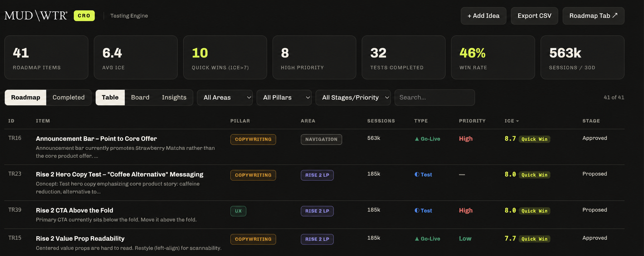Open the Tests Completed stat card
The height and width of the screenshot is (256, 644).
click(403, 57)
